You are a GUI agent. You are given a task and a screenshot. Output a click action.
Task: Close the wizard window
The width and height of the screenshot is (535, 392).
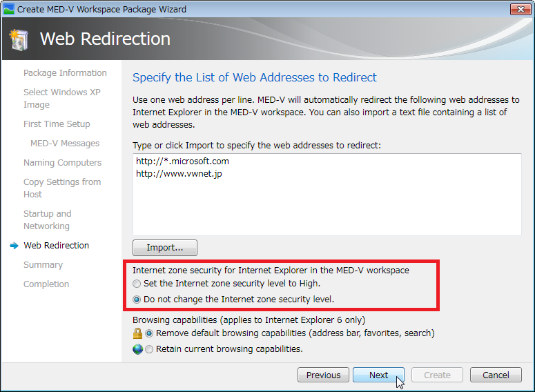521,9
